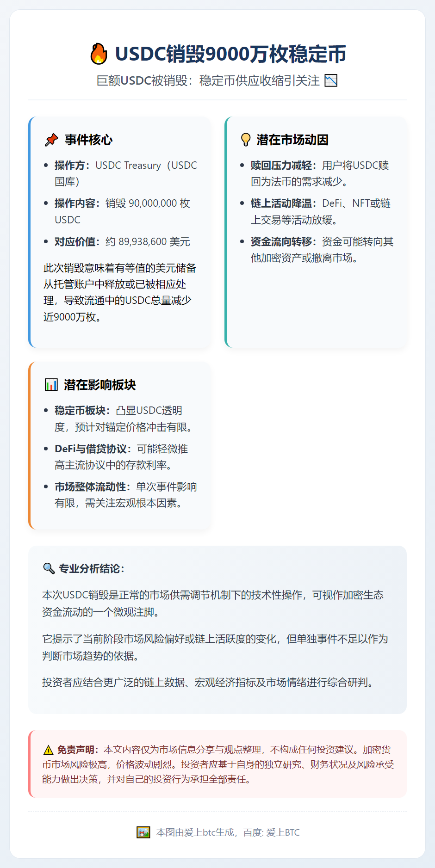
Task: Click the 专业分析结论 heading
Action: pyautogui.click(x=92, y=568)
